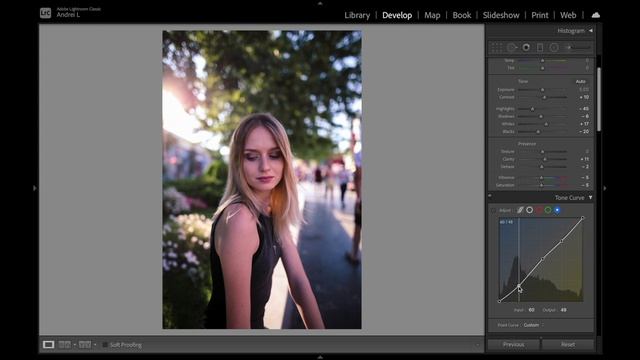The width and height of the screenshot is (640, 360).
Task: Select the Parametric Curve pen icon
Action: 520,210
